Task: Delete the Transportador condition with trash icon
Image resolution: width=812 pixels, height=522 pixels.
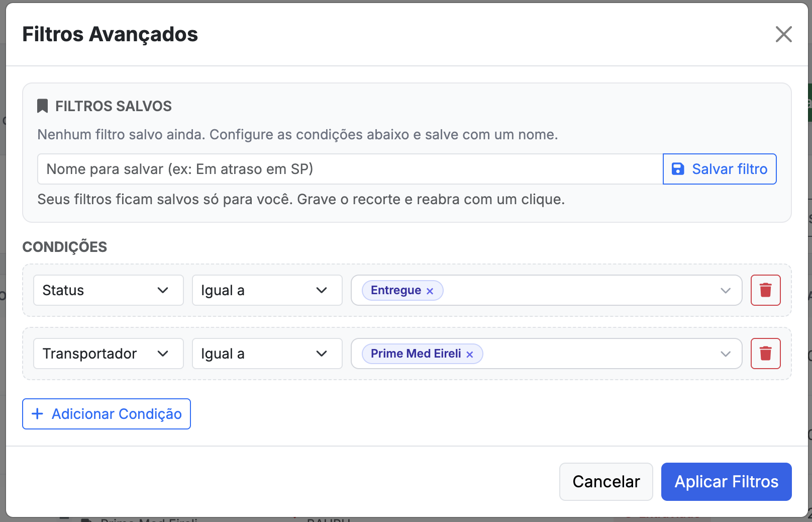Action: click(x=765, y=354)
